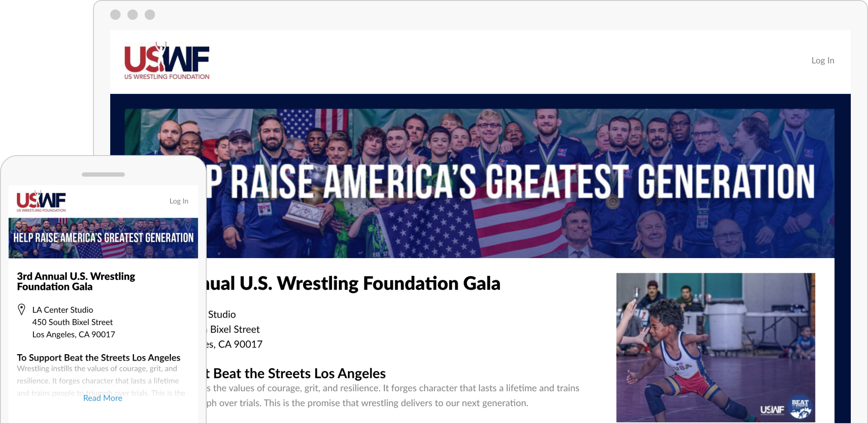868x424 pixels.
Task: Tap LA Center Studio venue name on mobile
Action: 62,310
